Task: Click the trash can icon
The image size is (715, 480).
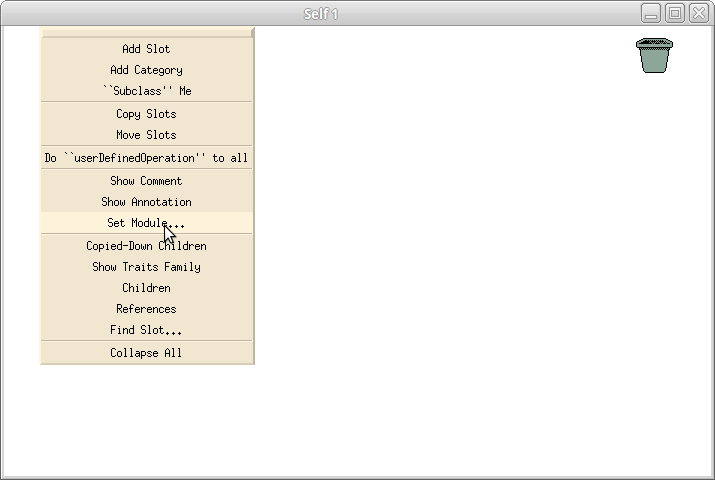Action: pos(654,55)
